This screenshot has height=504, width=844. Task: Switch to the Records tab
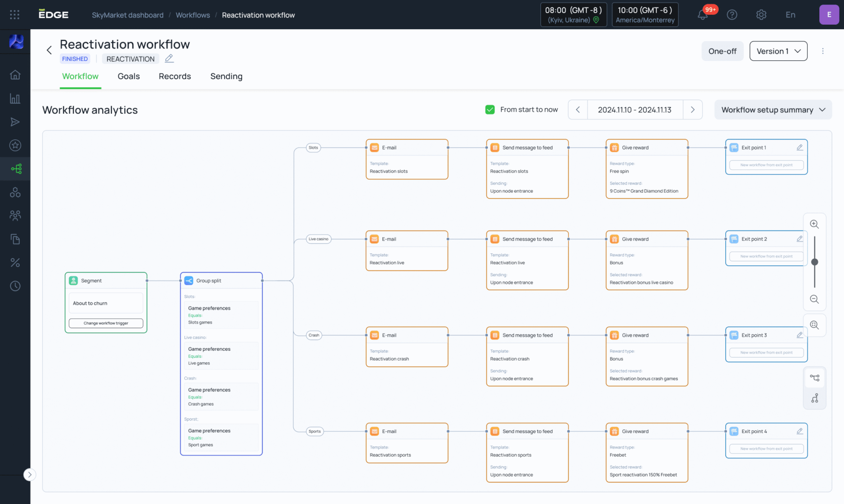pyautogui.click(x=175, y=76)
